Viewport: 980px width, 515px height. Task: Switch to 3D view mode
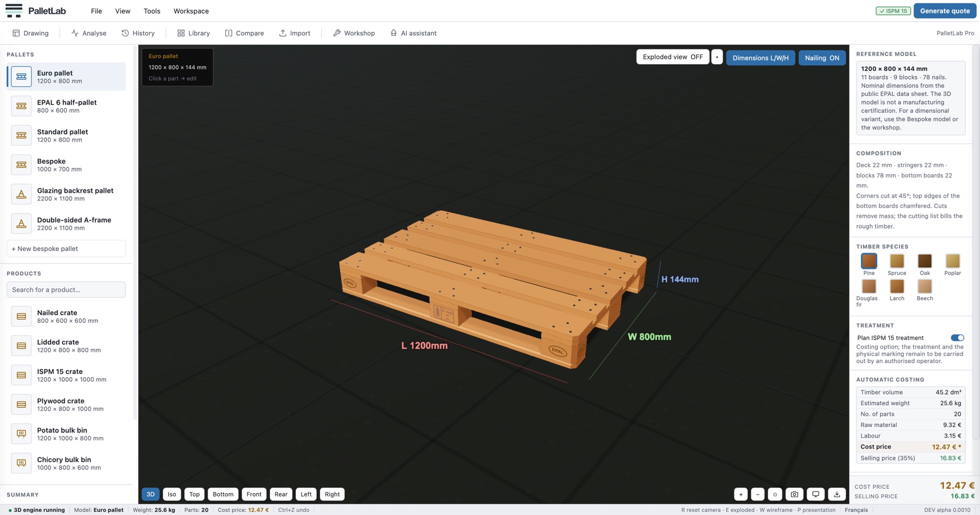pyautogui.click(x=151, y=494)
